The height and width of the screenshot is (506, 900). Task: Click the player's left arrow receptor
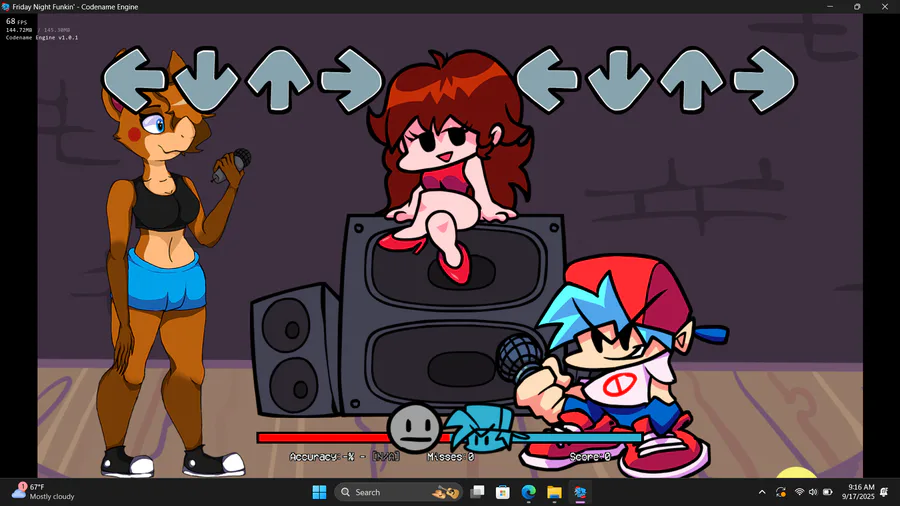[546, 80]
